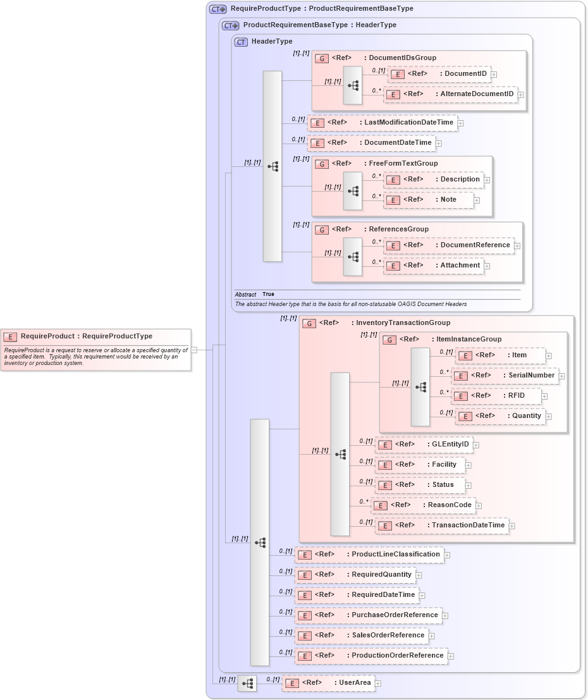Click the compositor icon next to UserArea
Screen dimensions: 588x700
248,683
